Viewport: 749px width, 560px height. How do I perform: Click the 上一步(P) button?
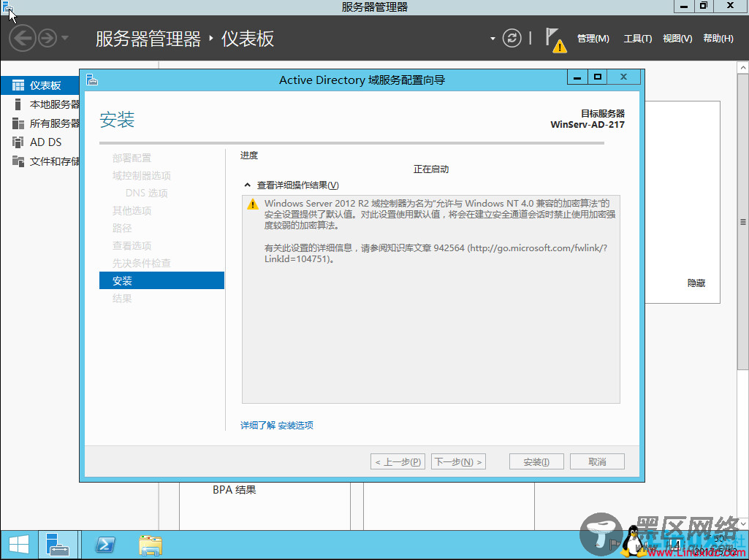398,461
